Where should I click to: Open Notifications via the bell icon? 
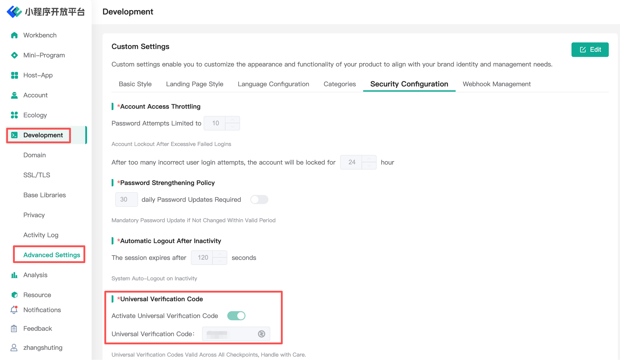14,310
